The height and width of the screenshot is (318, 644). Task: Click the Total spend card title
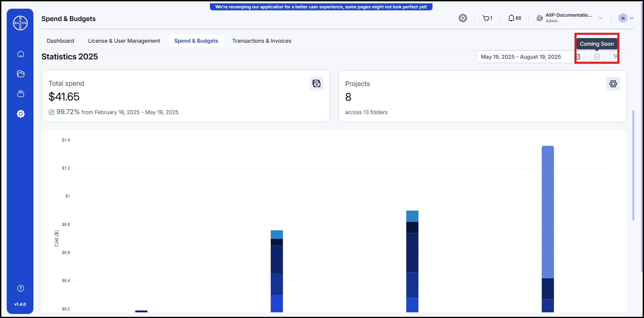tap(66, 83)
